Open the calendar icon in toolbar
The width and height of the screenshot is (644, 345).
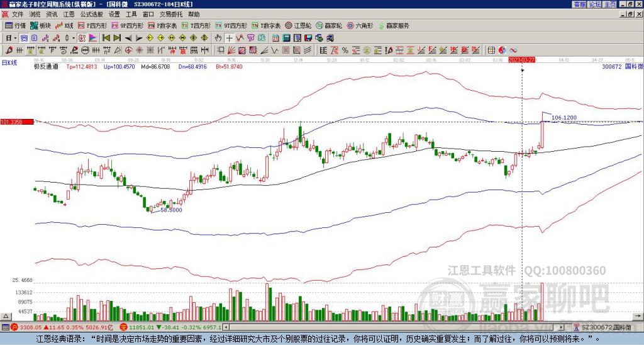275,38
